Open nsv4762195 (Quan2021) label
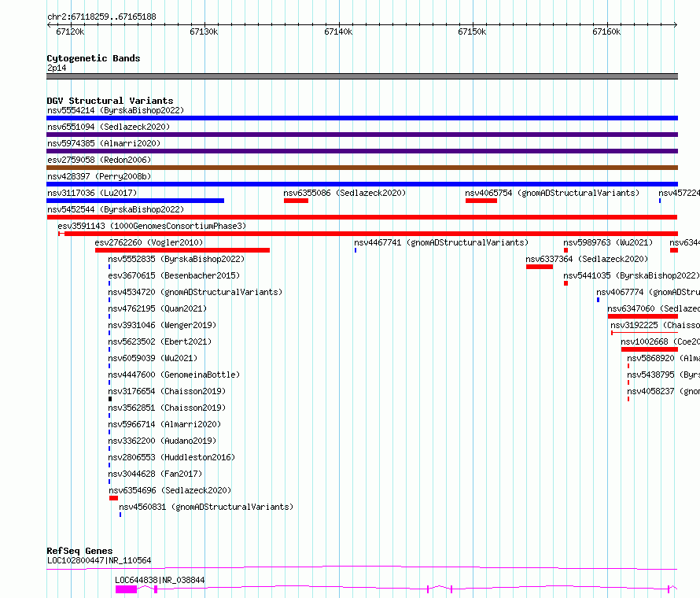Viewport: 700px width, 598px height. pos(157,308)
